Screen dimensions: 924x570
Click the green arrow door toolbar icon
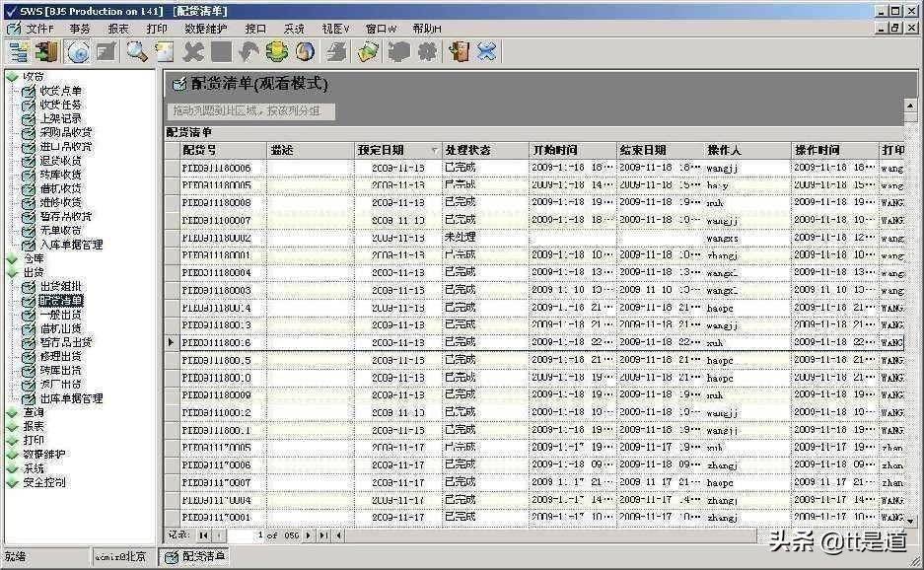(x=46, y=52)
